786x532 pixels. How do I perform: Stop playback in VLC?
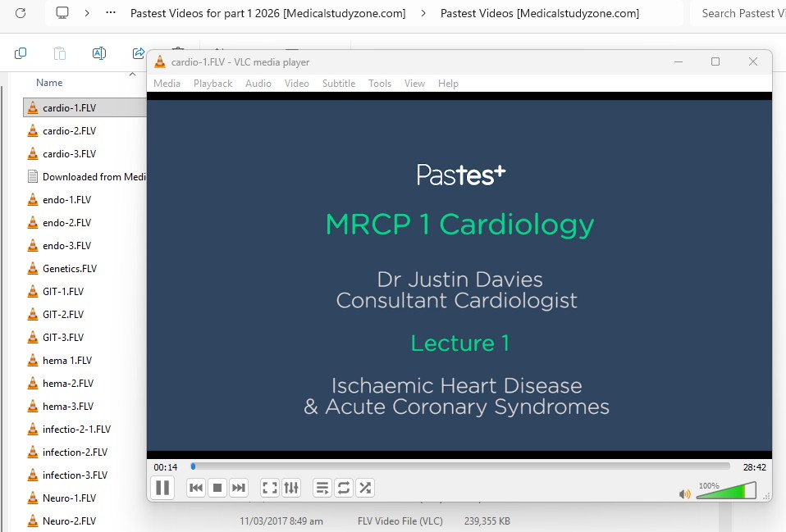pyautogui.click(x=217, y=488)
